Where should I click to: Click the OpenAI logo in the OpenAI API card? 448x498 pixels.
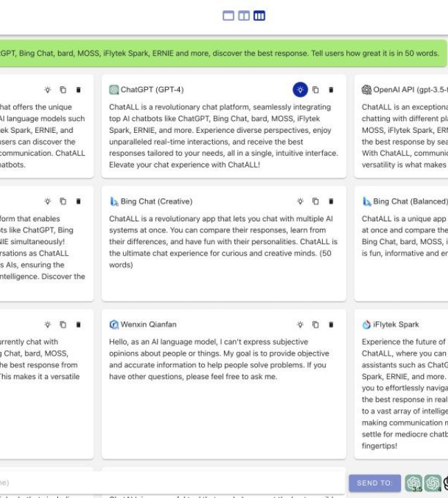click(366, 90)
